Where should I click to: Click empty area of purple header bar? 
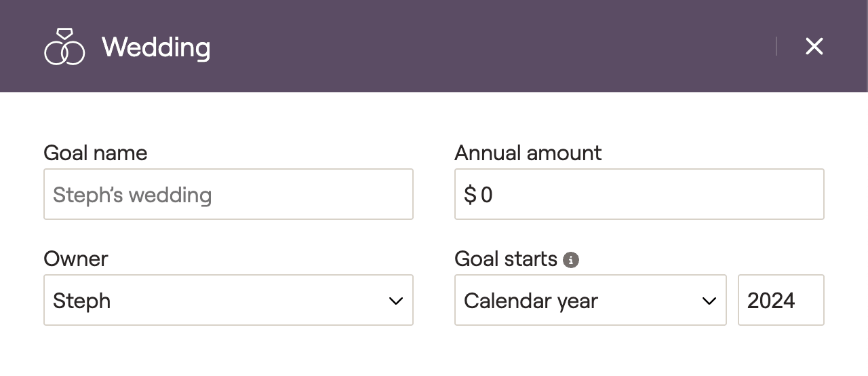click(x=475, y=46)
